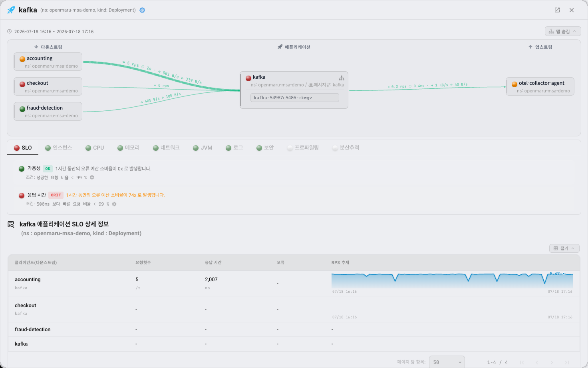Viewport: 588px width, 368px height.
Task: Click the 업스트림 column heading in the map
Action: point(540,47)
